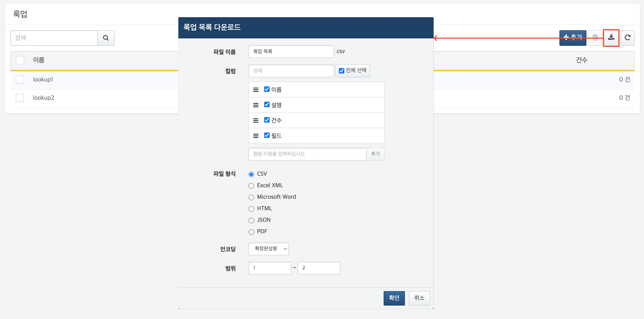Select PDF file format

251,232
